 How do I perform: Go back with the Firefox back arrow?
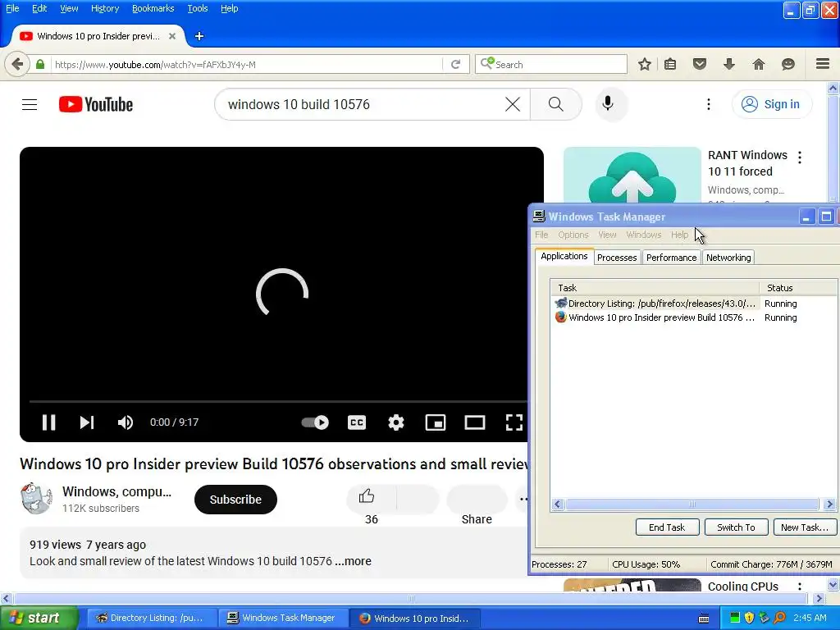pos(17,65)
